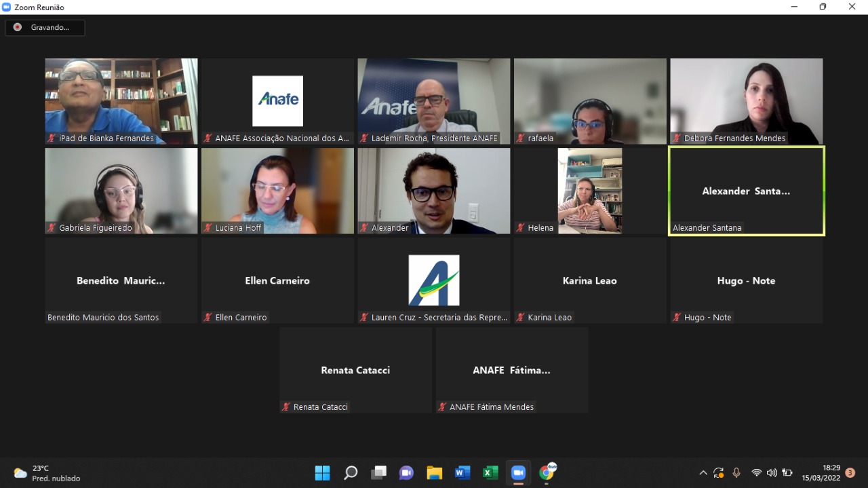Screen dimensions: 868x488
Task: Select Lademir Rocha's video tile
Action: click(434, 100)
